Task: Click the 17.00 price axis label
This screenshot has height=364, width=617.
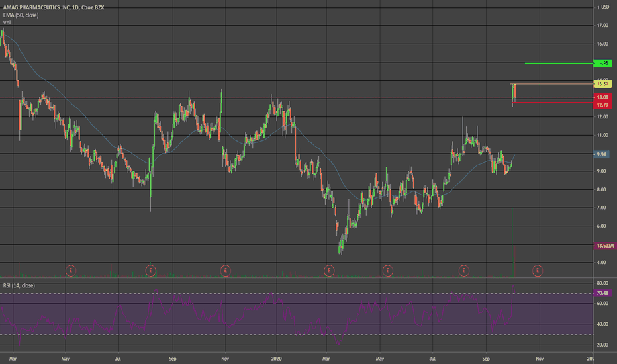Action: 602,26
